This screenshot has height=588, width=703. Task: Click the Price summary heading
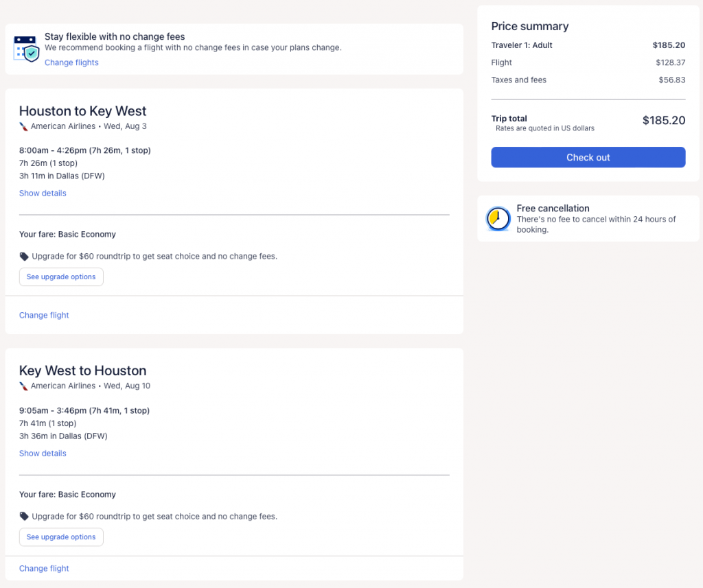click(x=529, y=26)
